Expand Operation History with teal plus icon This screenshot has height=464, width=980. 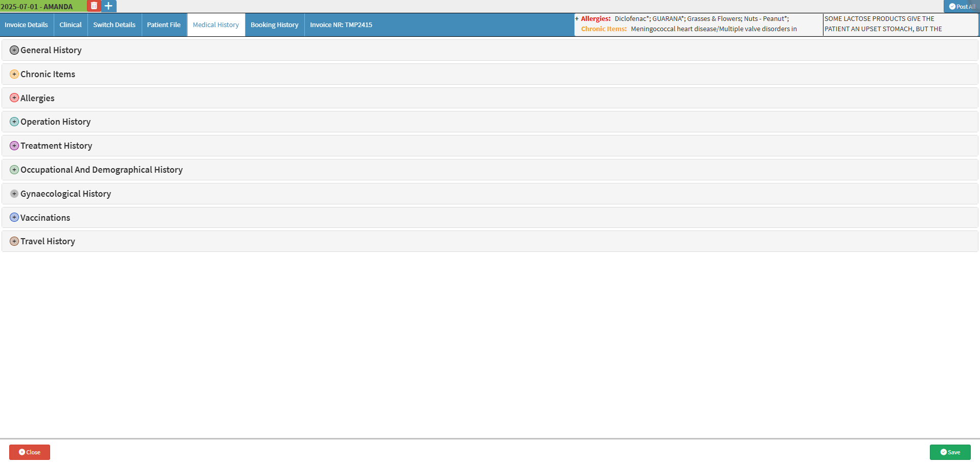click(x=14, y=122)
